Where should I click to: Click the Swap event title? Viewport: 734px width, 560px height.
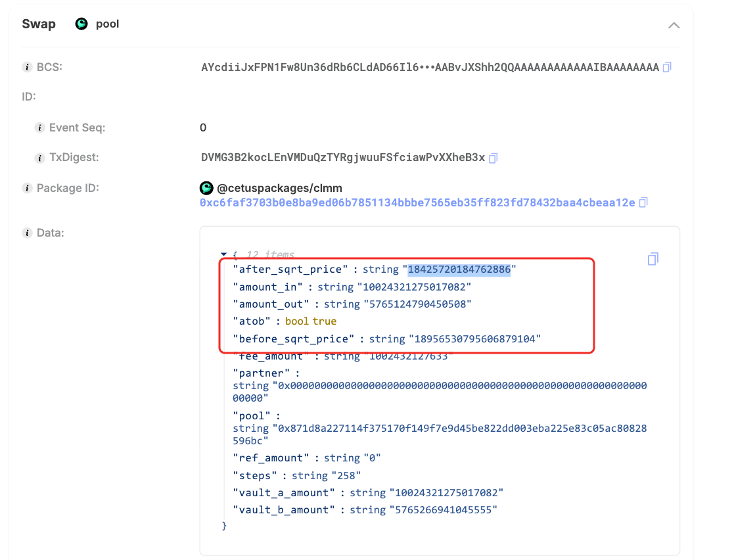[38, 24]
